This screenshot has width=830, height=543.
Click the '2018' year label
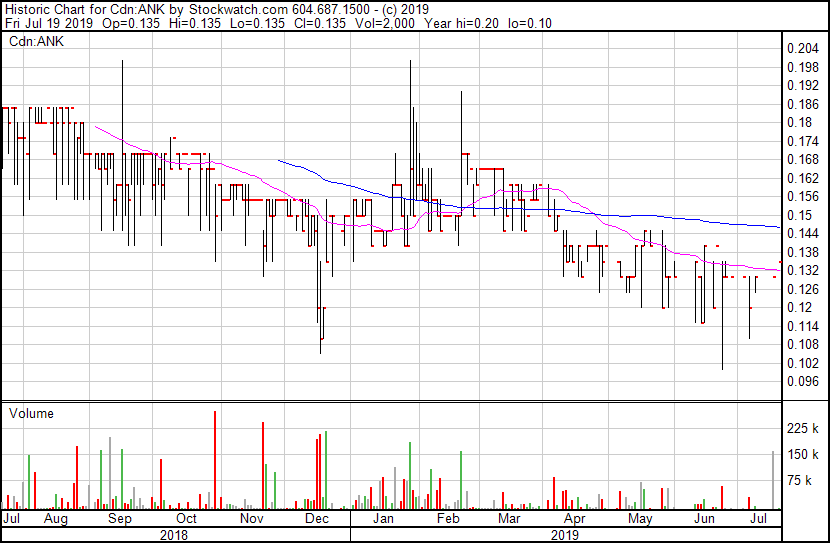174,535
